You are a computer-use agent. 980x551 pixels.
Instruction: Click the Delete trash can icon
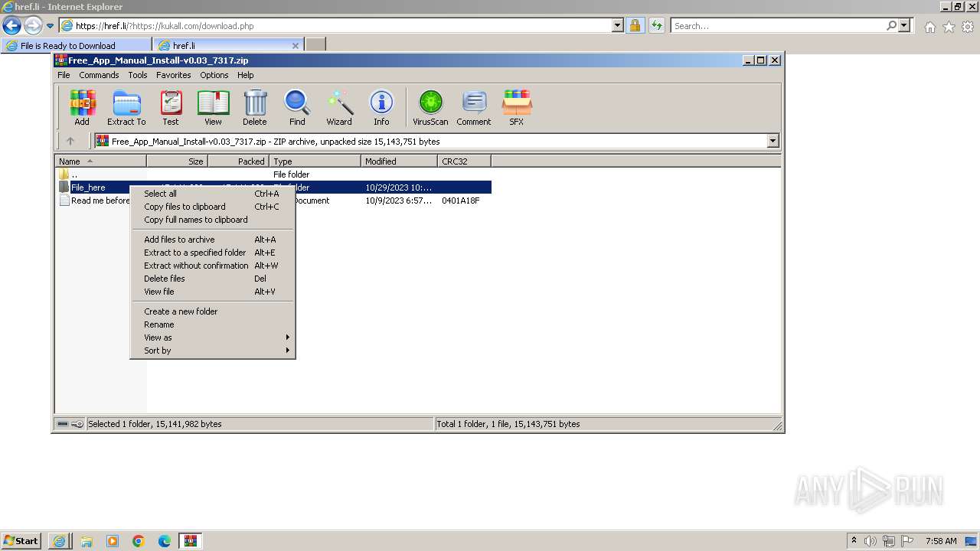[x=255, y=107]
